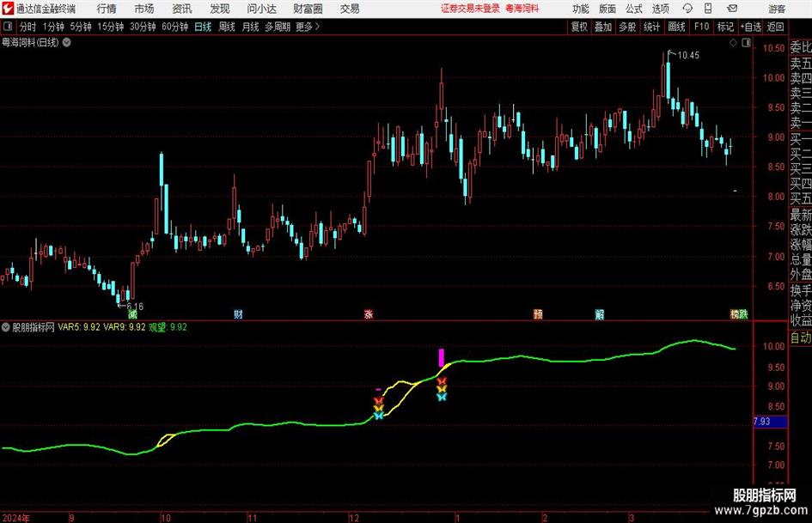This screenshot has width=812, height=523.
Task: Select the 日线 period tab
Action: tap(203, 27)
